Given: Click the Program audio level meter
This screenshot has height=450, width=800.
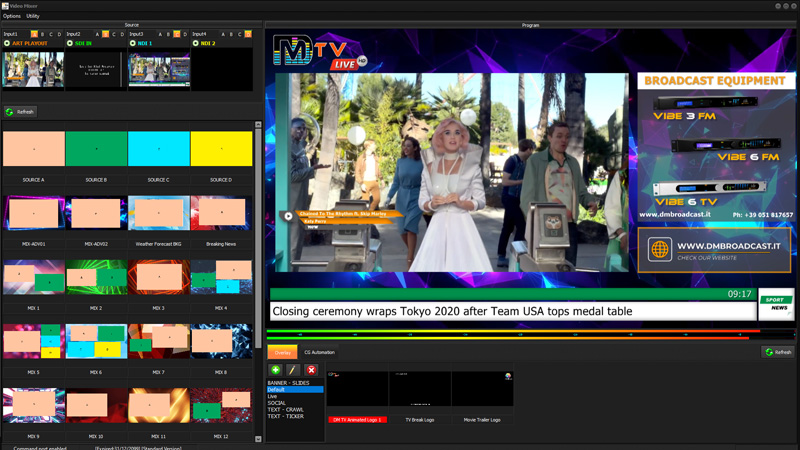Looking at the screenshot, I should pos(531,335).
